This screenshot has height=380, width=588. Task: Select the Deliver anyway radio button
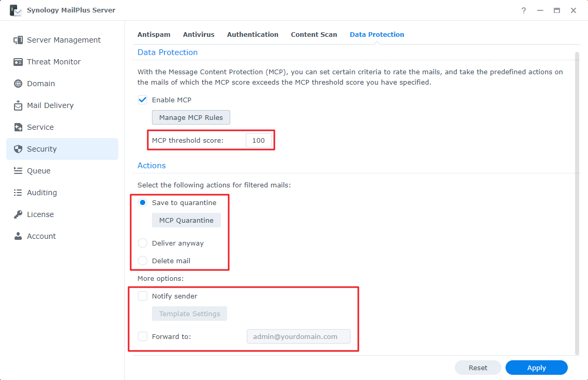click(x=143, y=243)
